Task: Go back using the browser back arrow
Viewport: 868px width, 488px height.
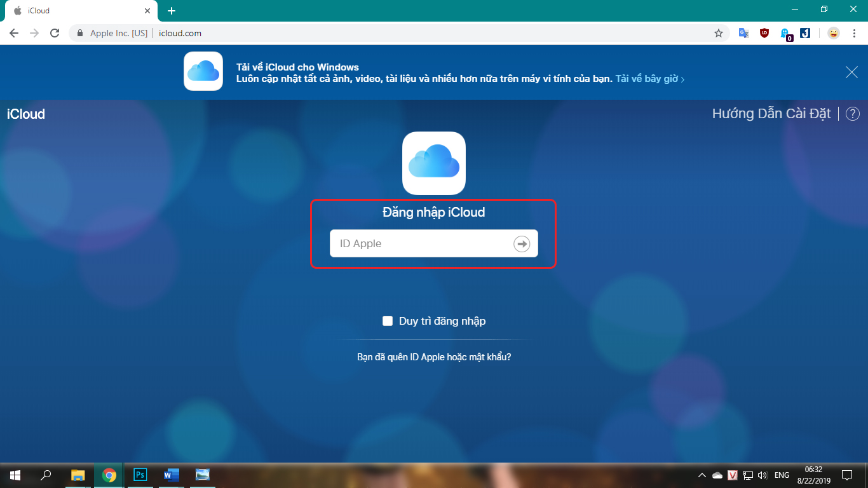Action: click(x=14, y=33)
